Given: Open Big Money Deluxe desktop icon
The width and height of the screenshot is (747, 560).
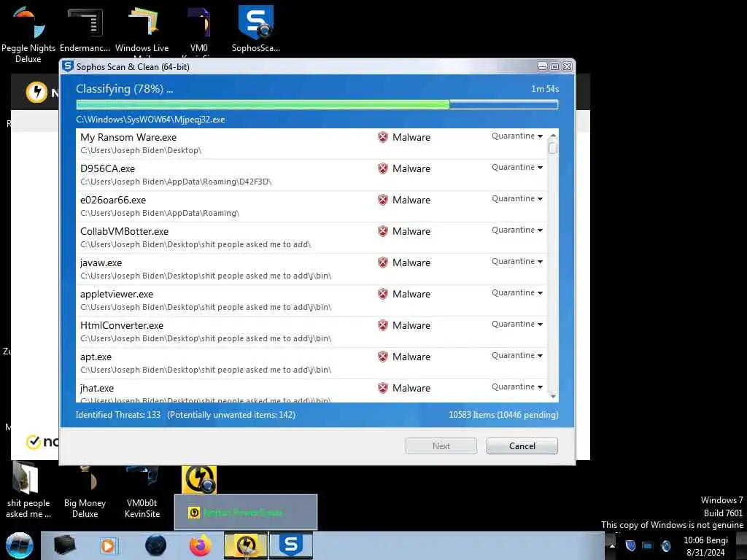Looking at the screenshot, I should tap(85, 493).
